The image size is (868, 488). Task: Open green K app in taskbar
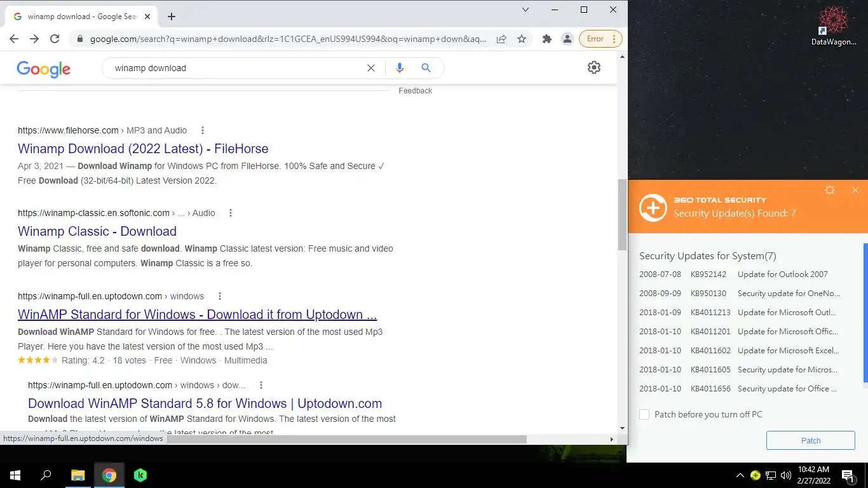(140, 475)
